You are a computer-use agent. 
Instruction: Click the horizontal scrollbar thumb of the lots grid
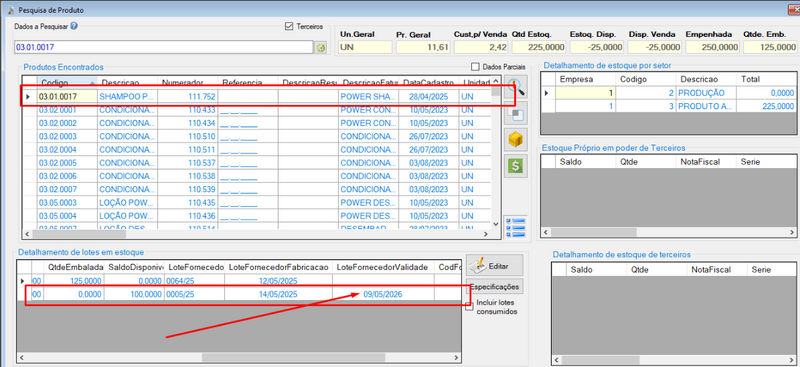pyautogui.click(x=293, y=357)
